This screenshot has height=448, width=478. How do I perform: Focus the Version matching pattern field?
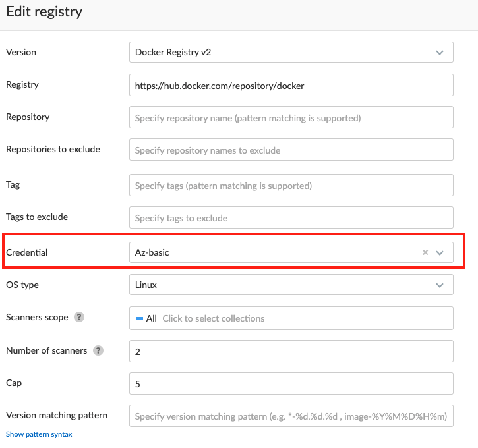(x=291, y=416)
